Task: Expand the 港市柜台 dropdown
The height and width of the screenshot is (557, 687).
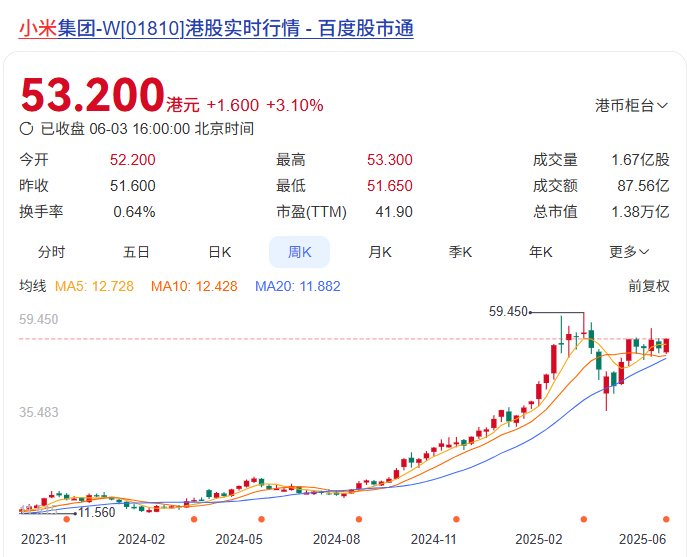Action: [631, 106]
